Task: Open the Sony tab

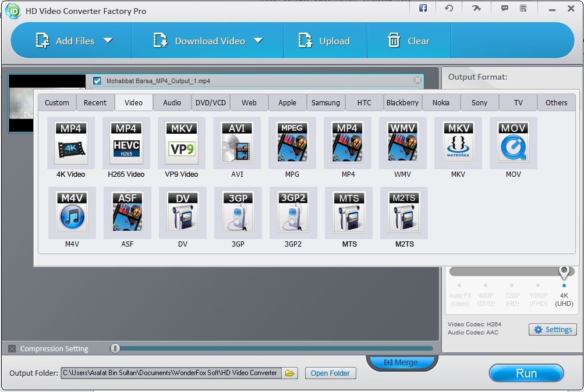Action: tap(479, 102)
